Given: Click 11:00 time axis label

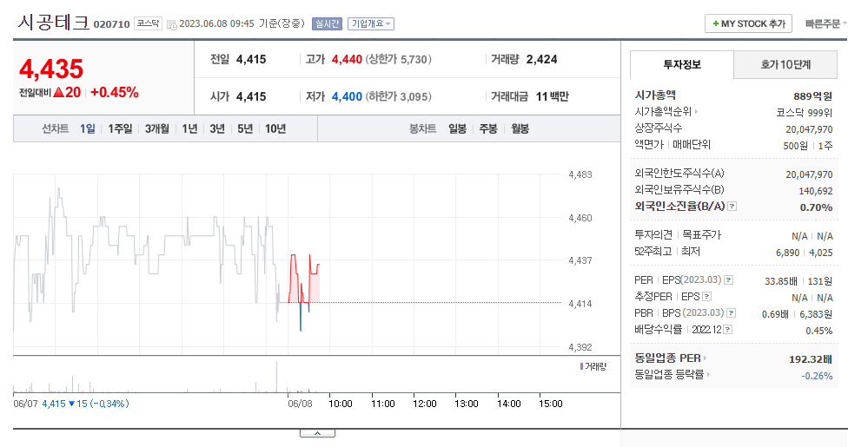Looking at the screenshot, I should (x=382, y=404).
